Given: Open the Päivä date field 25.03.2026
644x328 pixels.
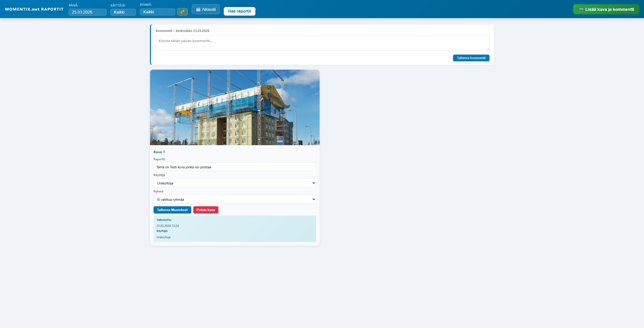Looking at the screenshot, I should tap(87, 12).
